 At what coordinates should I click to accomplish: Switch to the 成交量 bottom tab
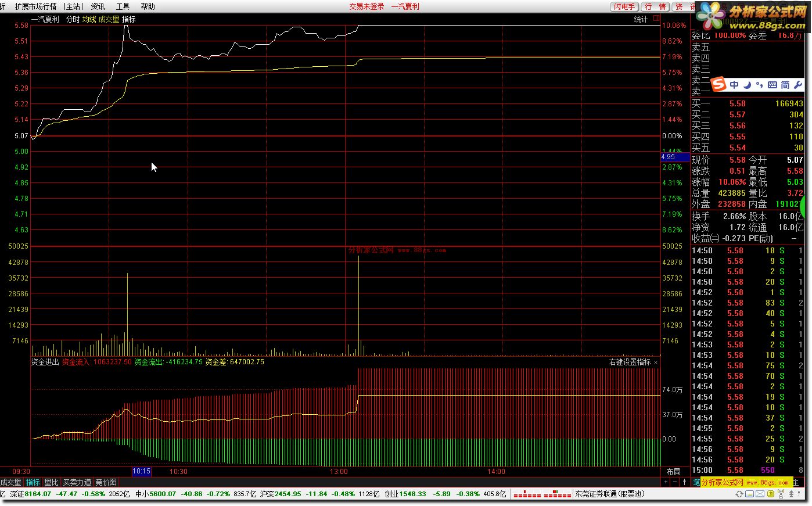click(x=11, y=482)
